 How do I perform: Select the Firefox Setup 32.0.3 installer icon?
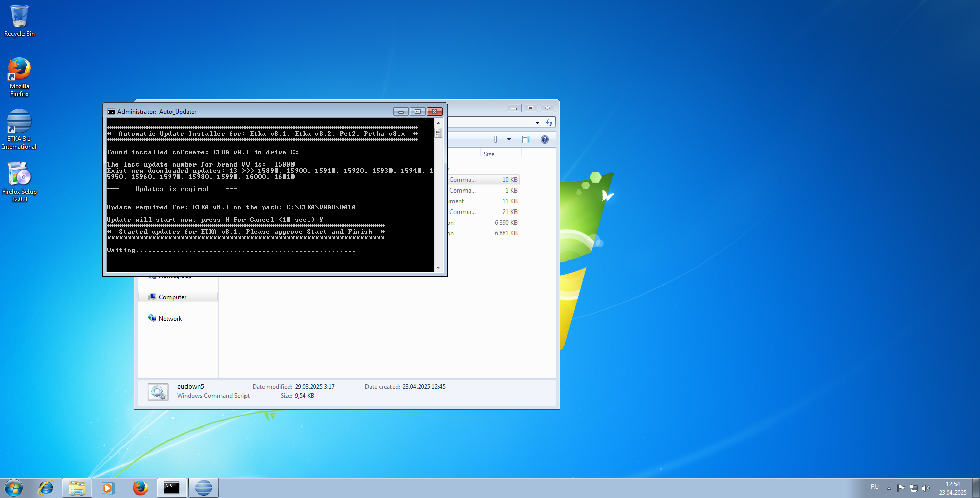19,182
